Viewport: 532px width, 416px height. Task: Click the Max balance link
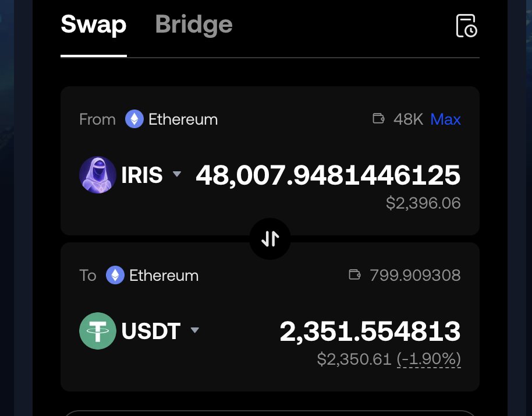[445, 119]
